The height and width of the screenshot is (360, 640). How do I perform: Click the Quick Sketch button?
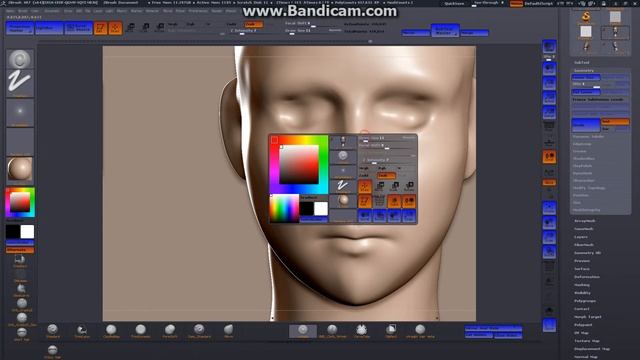tap(78, 28)
